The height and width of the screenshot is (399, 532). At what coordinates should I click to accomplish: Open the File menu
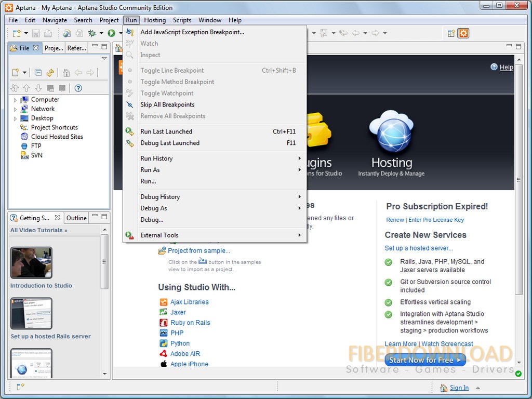(x=13, y=20)
